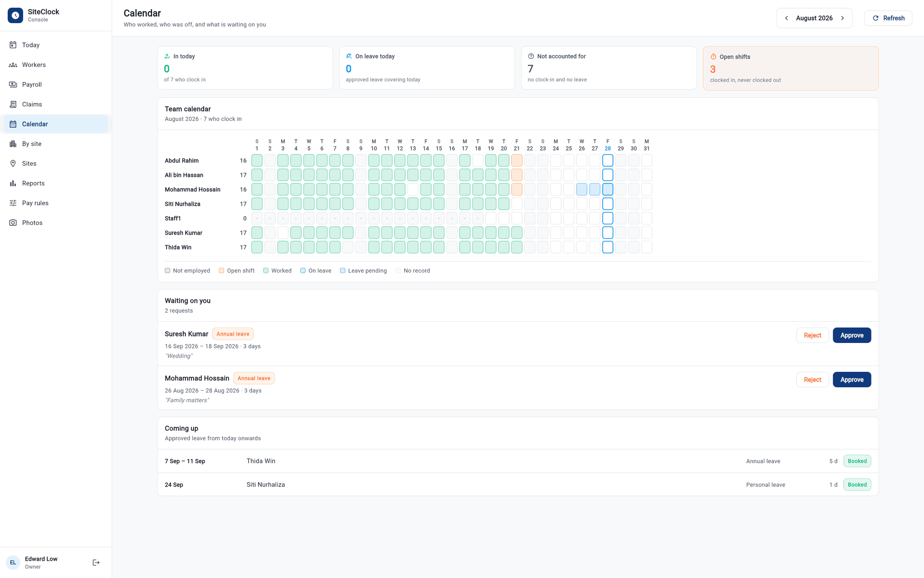924x578 pixels.
Task: Click the Calendar grid icon in sidebar
Action: point(13,124)
